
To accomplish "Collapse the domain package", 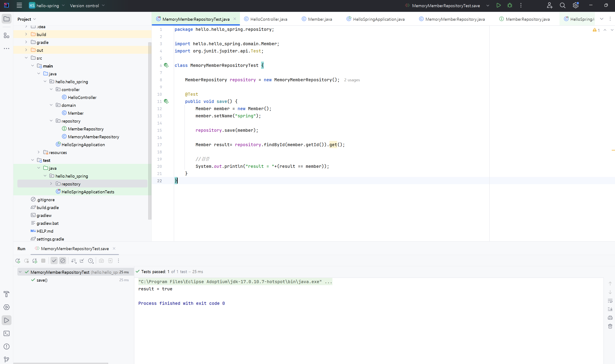I will [51, 105].
